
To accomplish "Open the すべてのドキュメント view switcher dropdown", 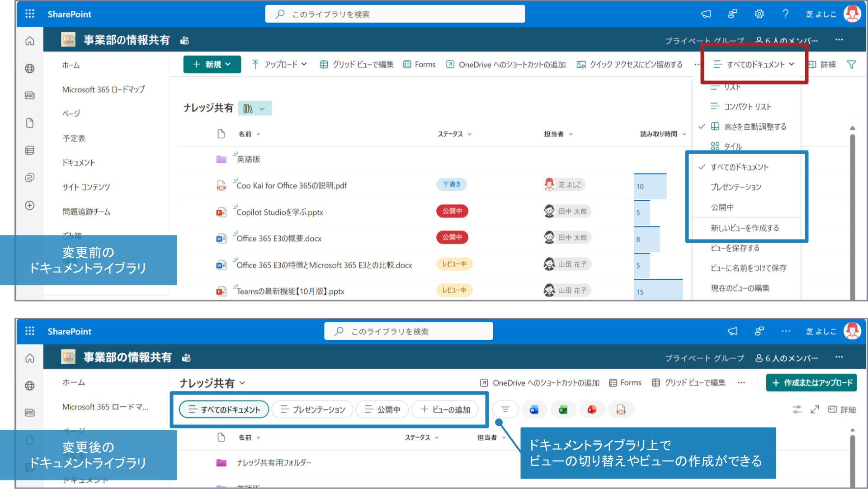I will (754, 65).
